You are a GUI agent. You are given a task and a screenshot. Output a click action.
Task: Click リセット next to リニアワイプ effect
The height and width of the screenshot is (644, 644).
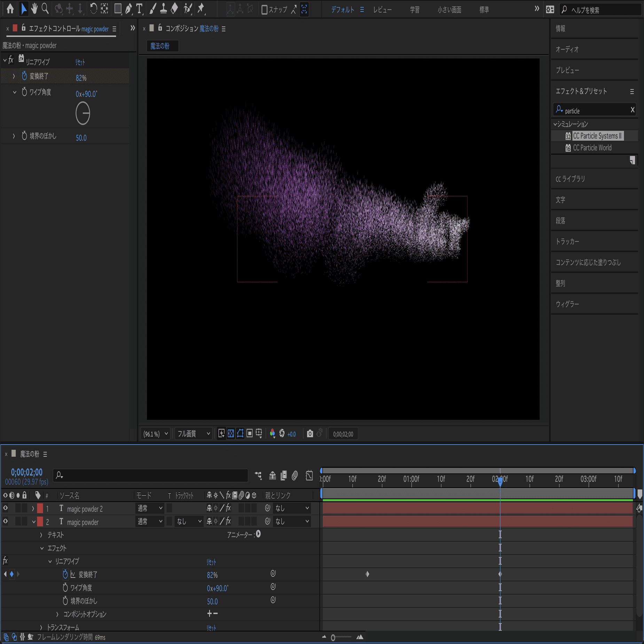click(x=79, y=62)
